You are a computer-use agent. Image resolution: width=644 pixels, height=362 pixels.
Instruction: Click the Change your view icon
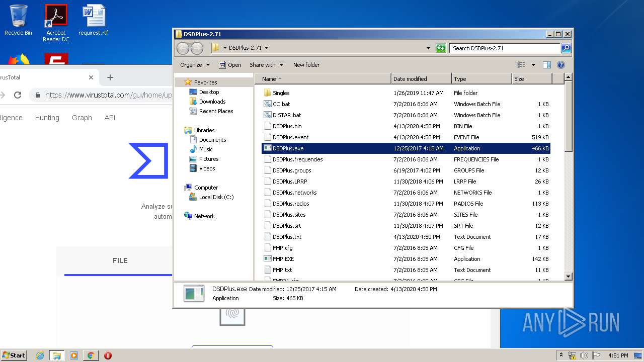521,65
